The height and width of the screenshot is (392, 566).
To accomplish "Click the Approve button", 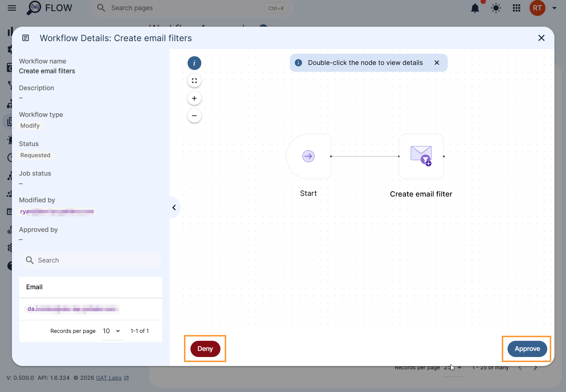I will coord(527,349).
